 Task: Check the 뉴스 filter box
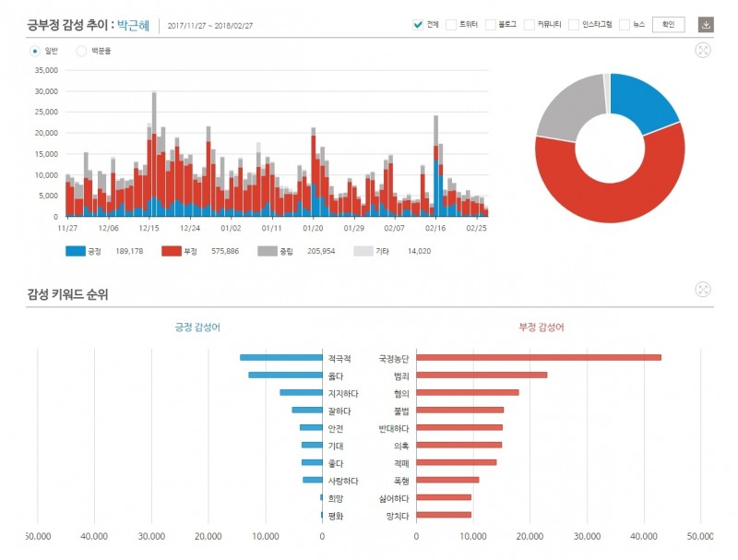point(625,25)
